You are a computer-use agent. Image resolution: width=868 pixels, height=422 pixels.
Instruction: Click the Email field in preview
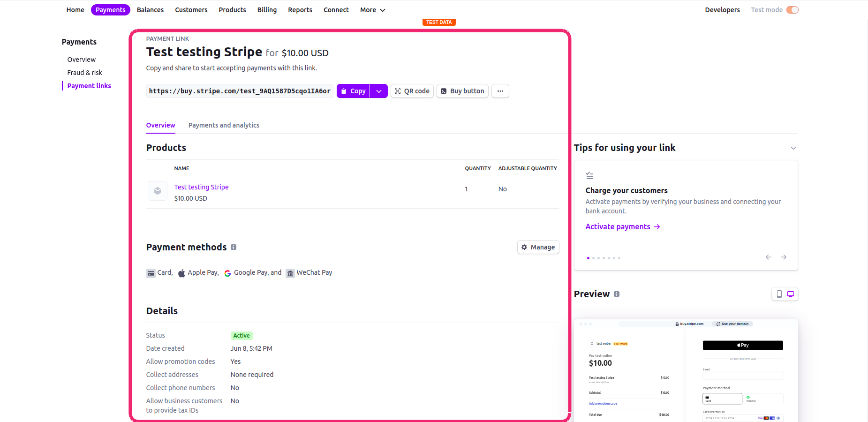pyautogui.click(x=743, y=376)
